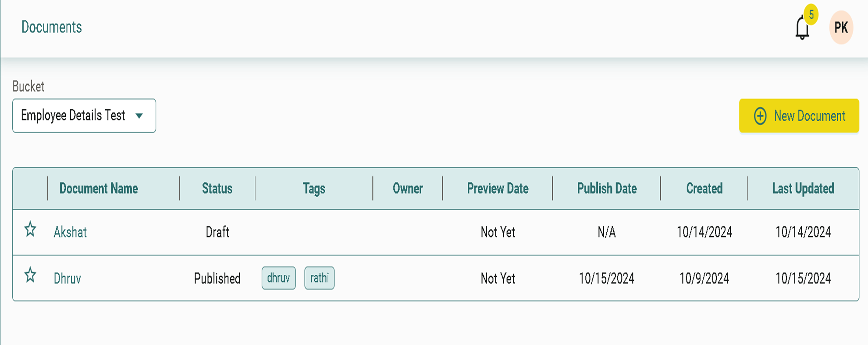This screenshot has width=868, height=345.
Task: Click Dhruv's last updated date 10/15/2024
Action: pos(803,278)
